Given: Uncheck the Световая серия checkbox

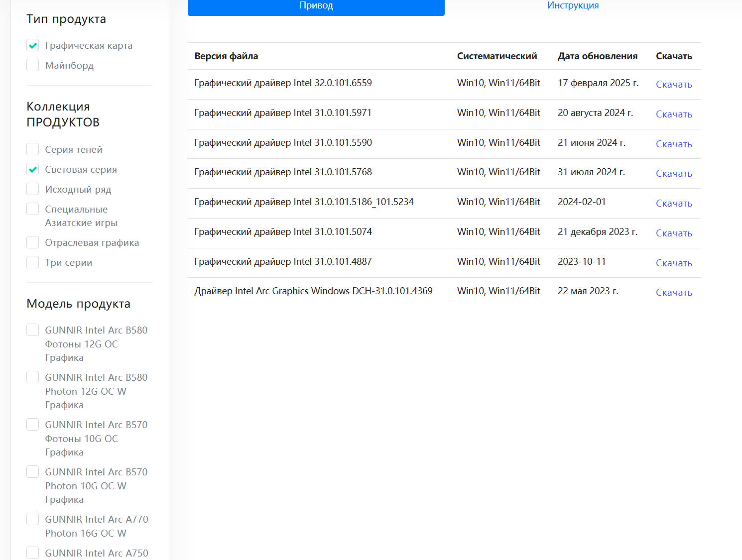Looking at the screenshot, I should click(x=33, y=169).
